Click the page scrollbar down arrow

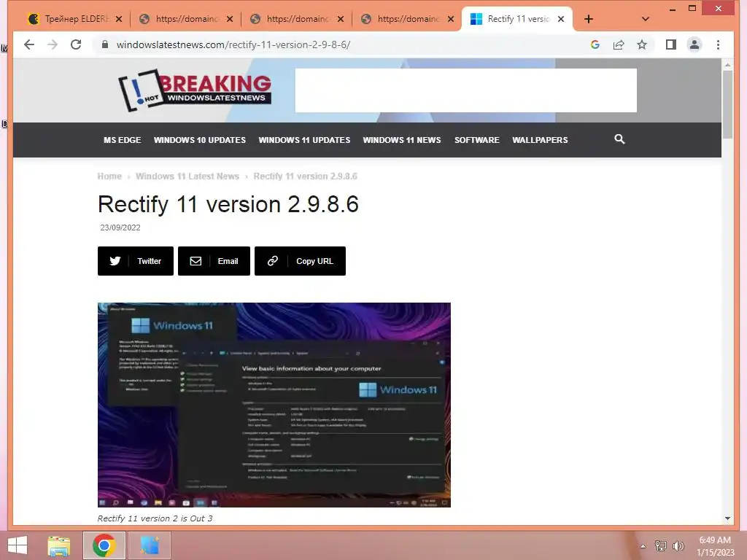pyautogui.click(x=727, y=518)
